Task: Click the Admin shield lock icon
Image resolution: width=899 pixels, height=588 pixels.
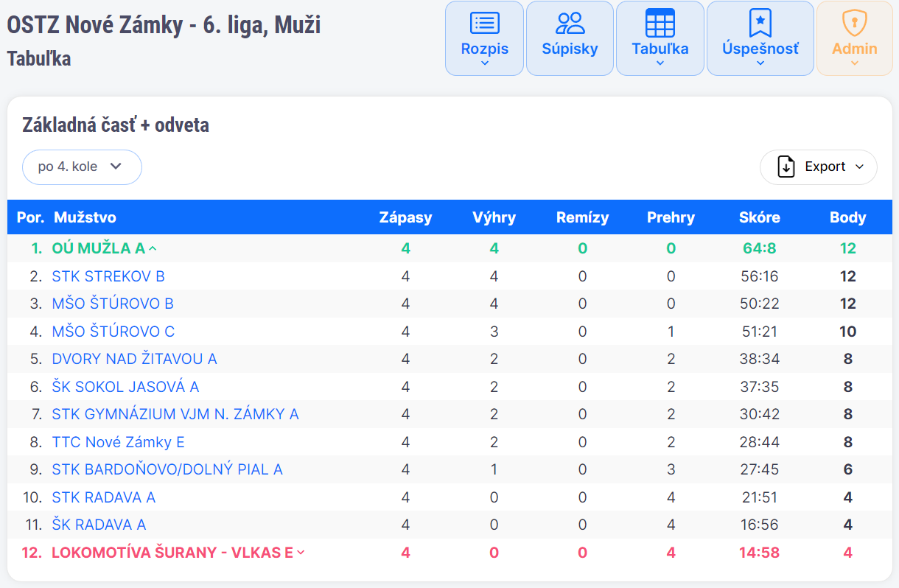Action: 855,24
